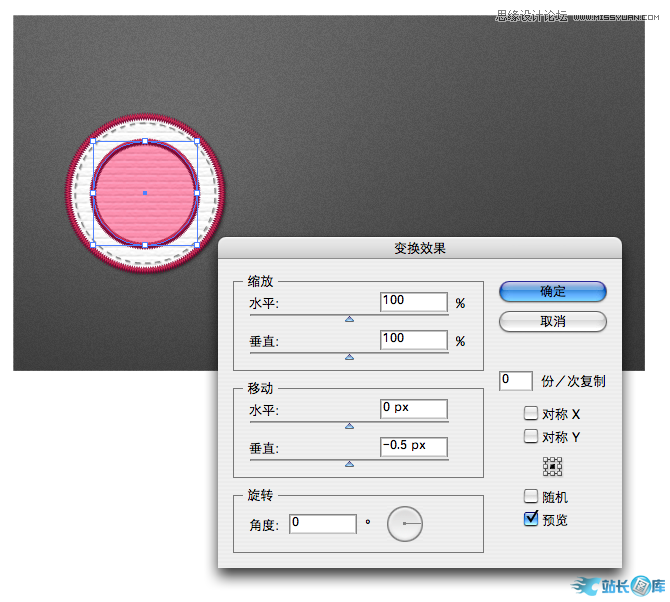This screenshot has height=602, width=670.
Task: Click the 份/次复制 copies field
Action: 515,381
